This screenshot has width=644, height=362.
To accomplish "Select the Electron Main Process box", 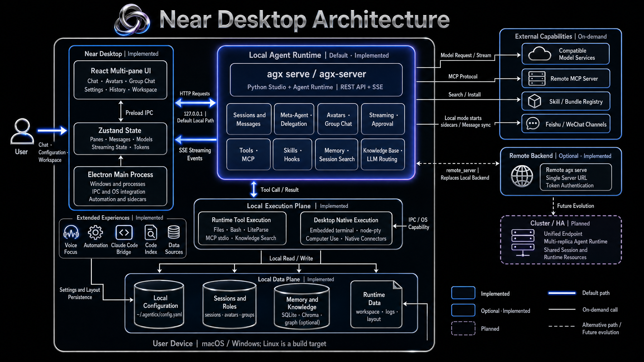I will 120,186.
